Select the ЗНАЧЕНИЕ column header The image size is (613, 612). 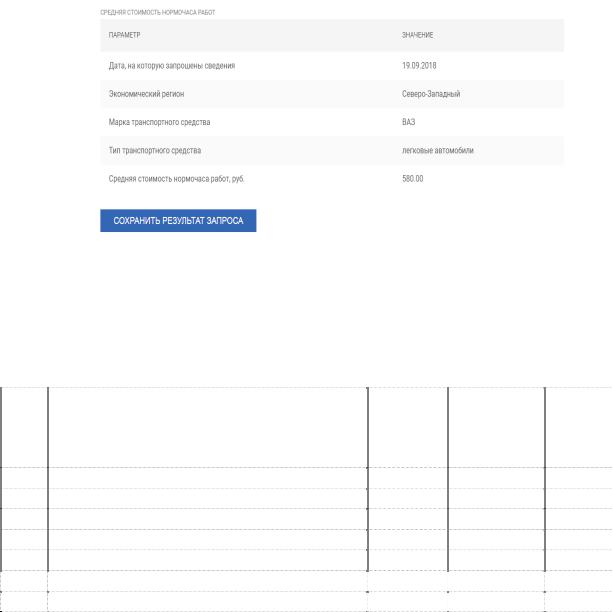pos(418,35)
